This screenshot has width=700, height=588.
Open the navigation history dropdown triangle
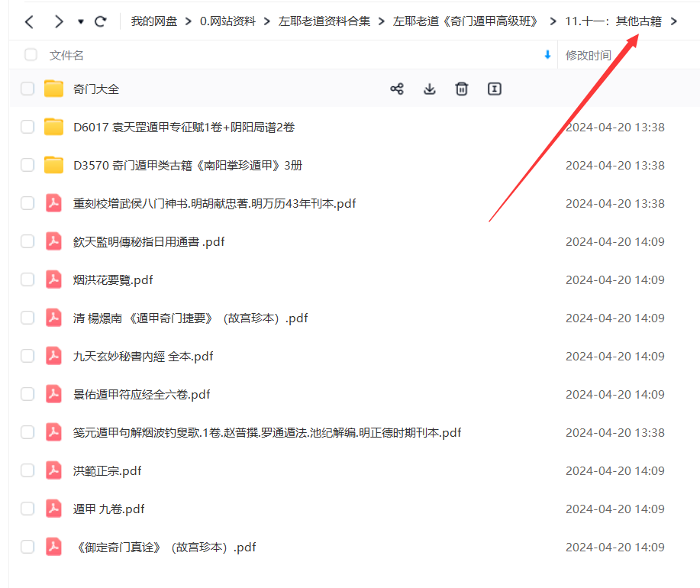(x=80, y=21)
